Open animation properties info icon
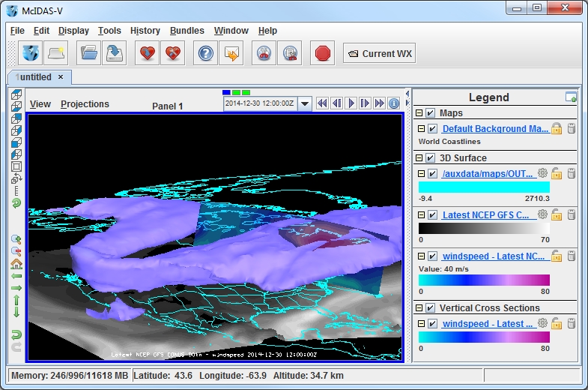The height and width of the screenshot is (390, 588). (x=394, y=103)
